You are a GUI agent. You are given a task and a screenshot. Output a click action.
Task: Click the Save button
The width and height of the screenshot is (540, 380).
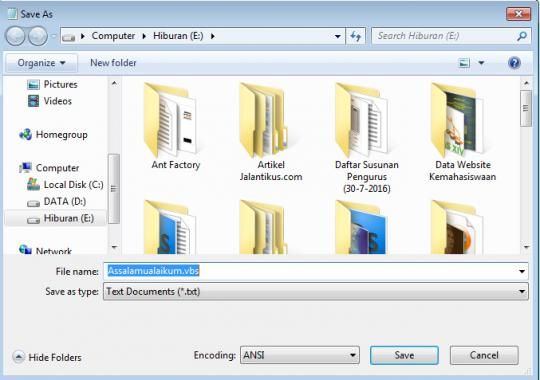[404, 355]
